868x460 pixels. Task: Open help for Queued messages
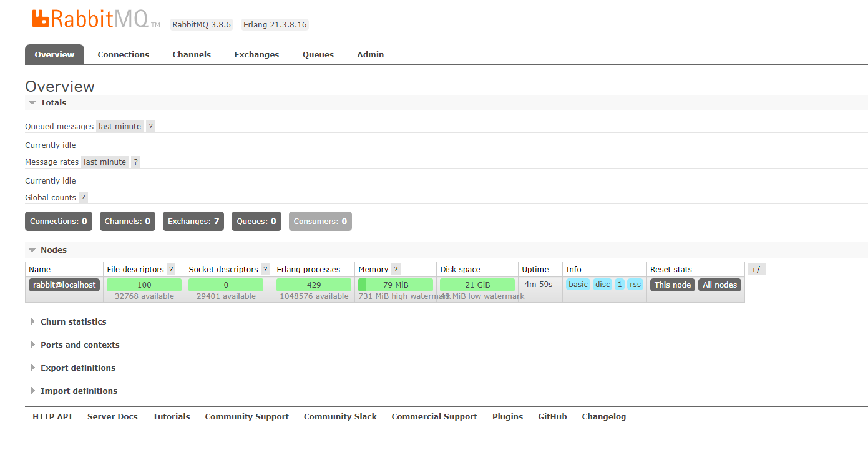[x=150, y=126]
